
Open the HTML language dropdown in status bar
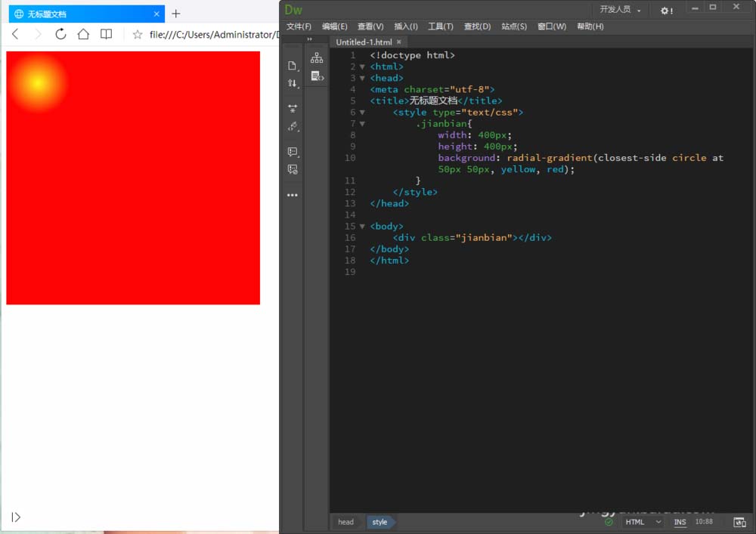tap(643, 522)
